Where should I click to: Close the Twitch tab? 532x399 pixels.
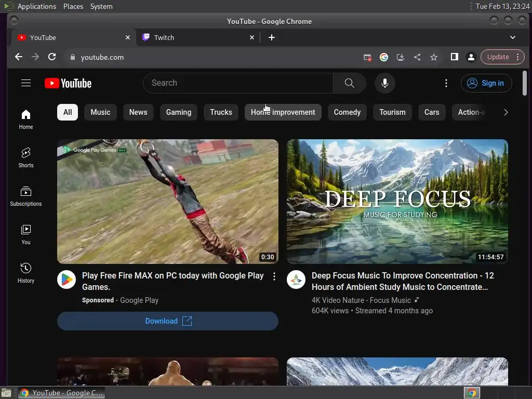[x=252, y=37]
